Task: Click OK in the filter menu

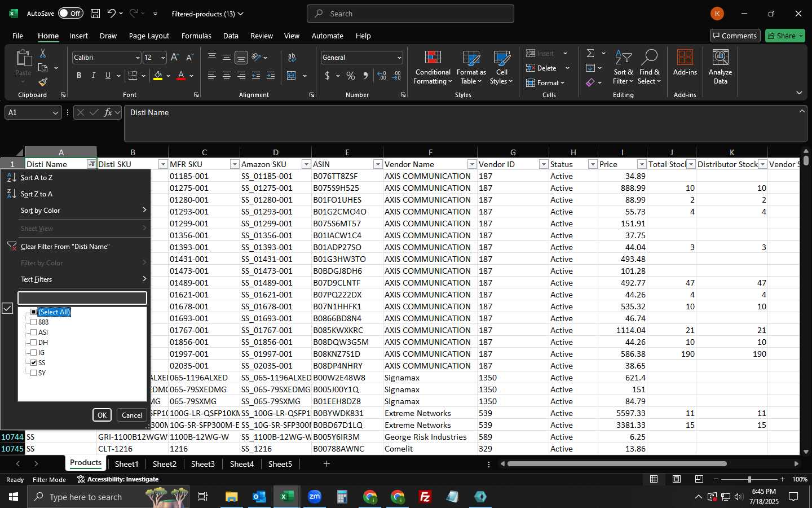Action: [102, 415]
